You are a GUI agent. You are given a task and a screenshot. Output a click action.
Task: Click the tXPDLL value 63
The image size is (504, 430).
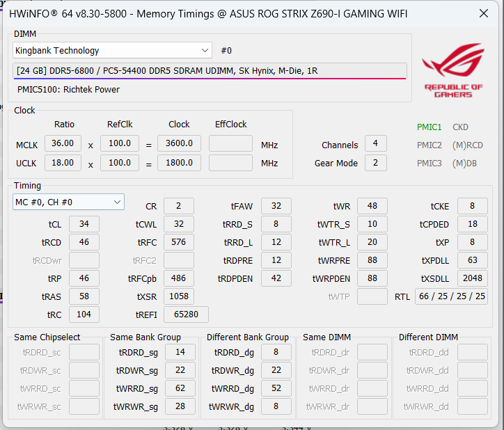[473, 260]
